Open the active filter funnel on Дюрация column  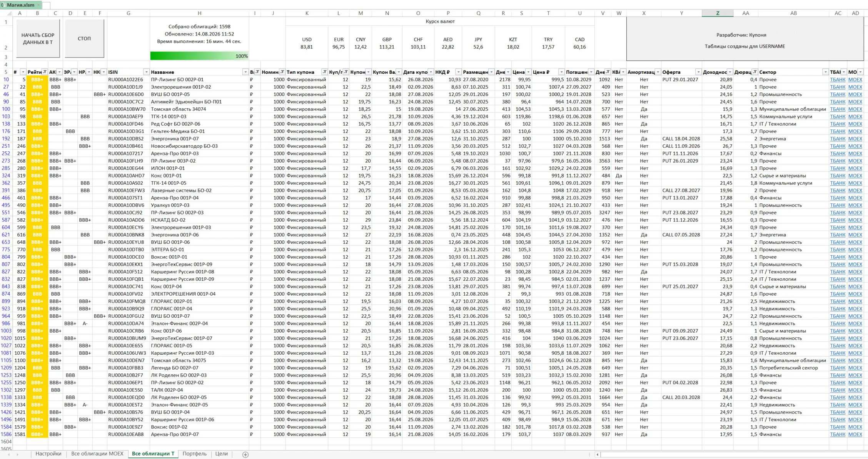pos(755,72)
